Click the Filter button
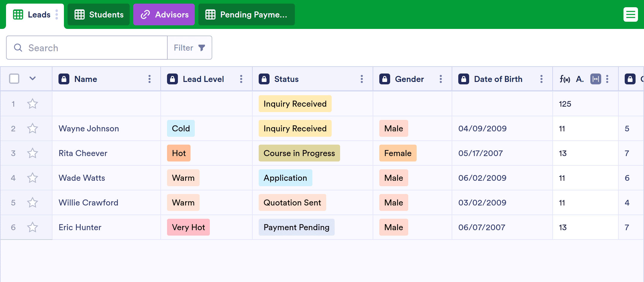The image size is (644, 282). pos(190,48)
